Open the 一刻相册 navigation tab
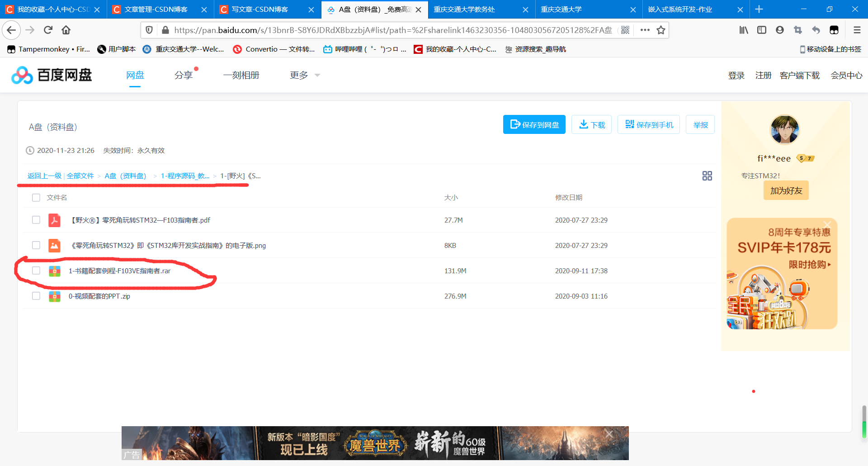Image resolution: width=868 pixels, height=466 pixels. pyautogui.click(x=241, y=75)
